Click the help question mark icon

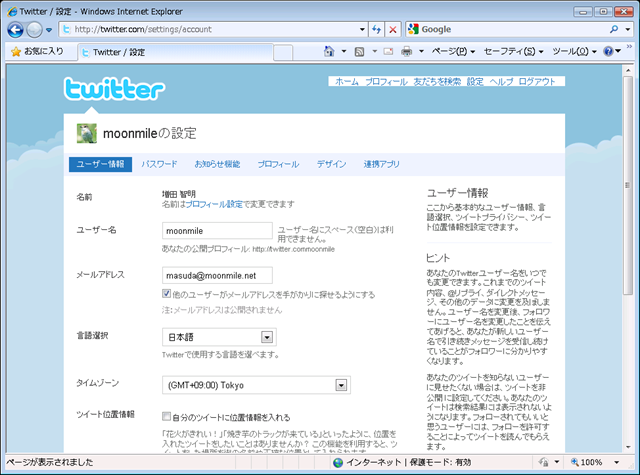pyautogui.click(x=612, y=51)
